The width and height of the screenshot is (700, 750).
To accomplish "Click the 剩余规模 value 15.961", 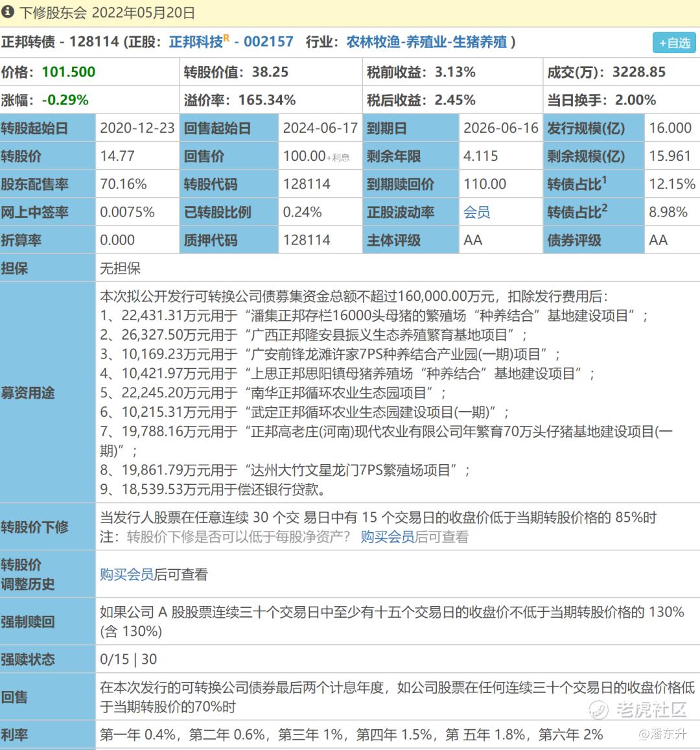I will pyautogui.click(x=670, y=156).
